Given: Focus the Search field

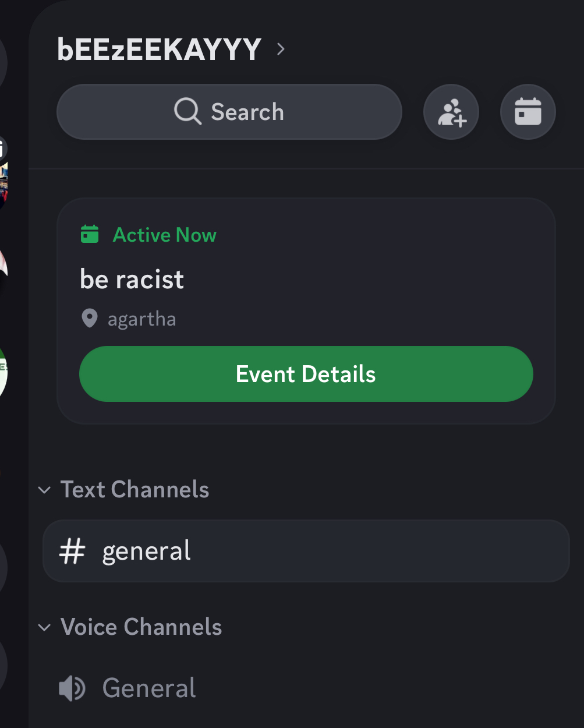Looking at the screenshot, I should 229,112.
